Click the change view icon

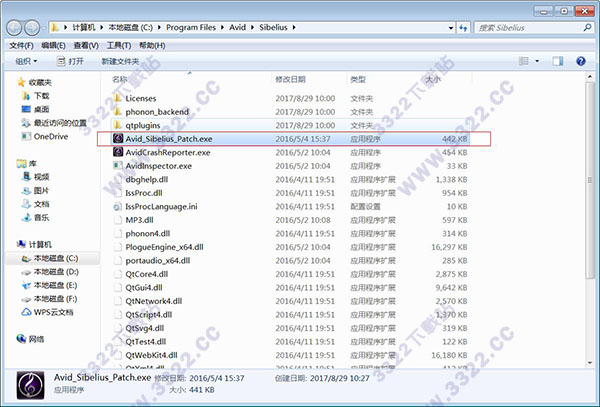(x=523, y=61)
